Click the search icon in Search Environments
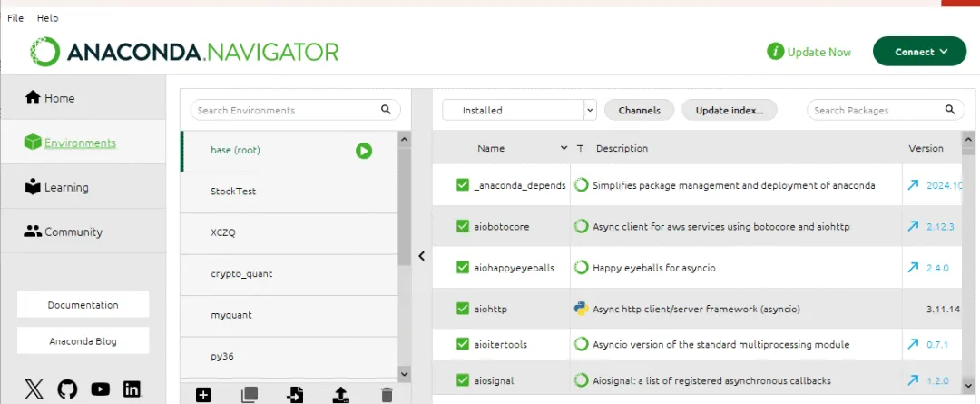 point(387,110)
